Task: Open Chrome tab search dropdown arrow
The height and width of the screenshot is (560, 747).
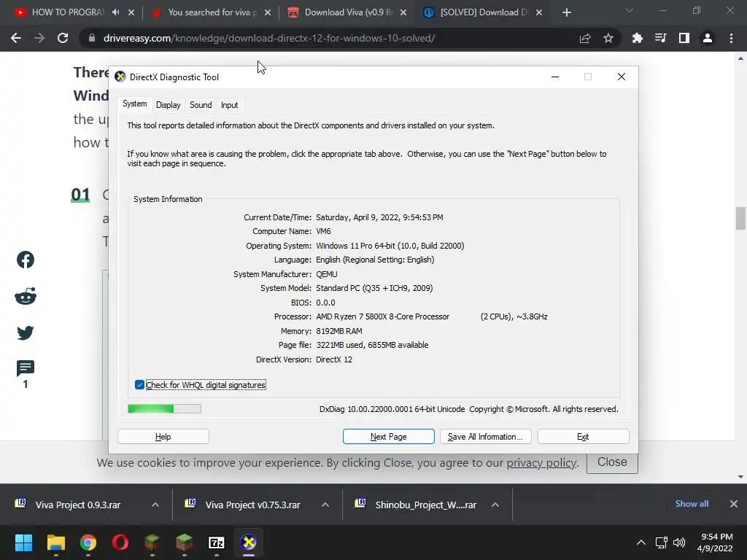Action: 630,10
